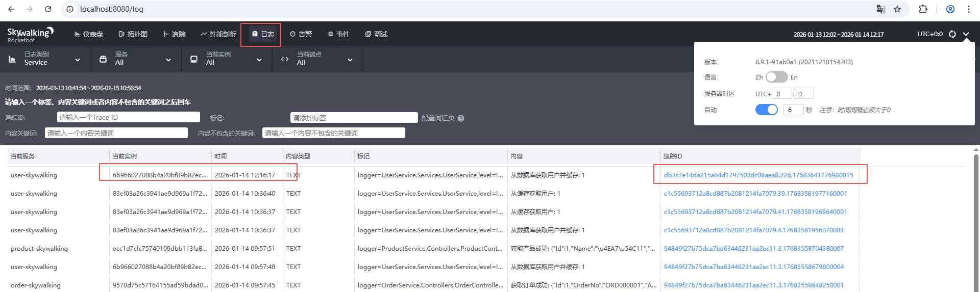Expand the 服务 All dropdown

[168, 60]
